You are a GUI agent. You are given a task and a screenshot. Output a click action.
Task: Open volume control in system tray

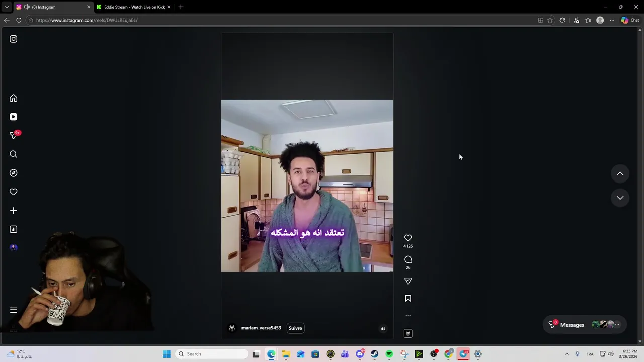point(611,354)
